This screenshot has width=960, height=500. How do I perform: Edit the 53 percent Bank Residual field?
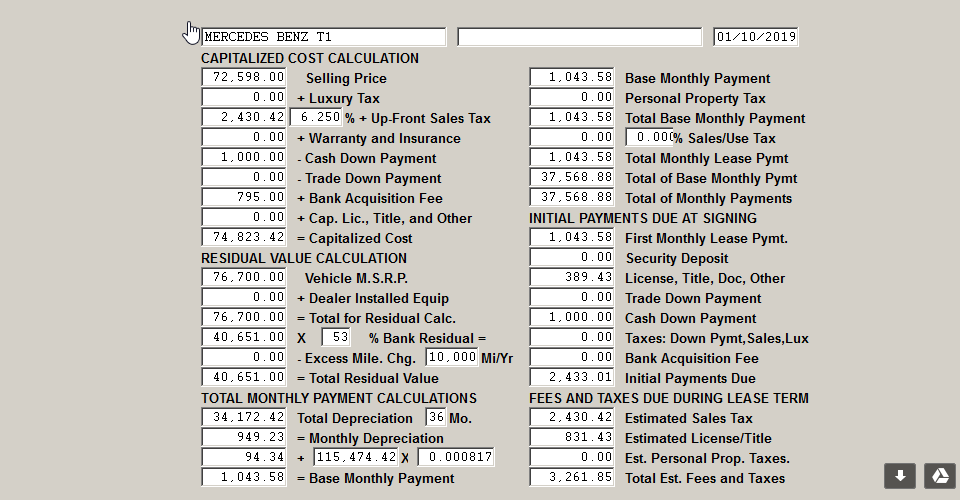(336, 337)
